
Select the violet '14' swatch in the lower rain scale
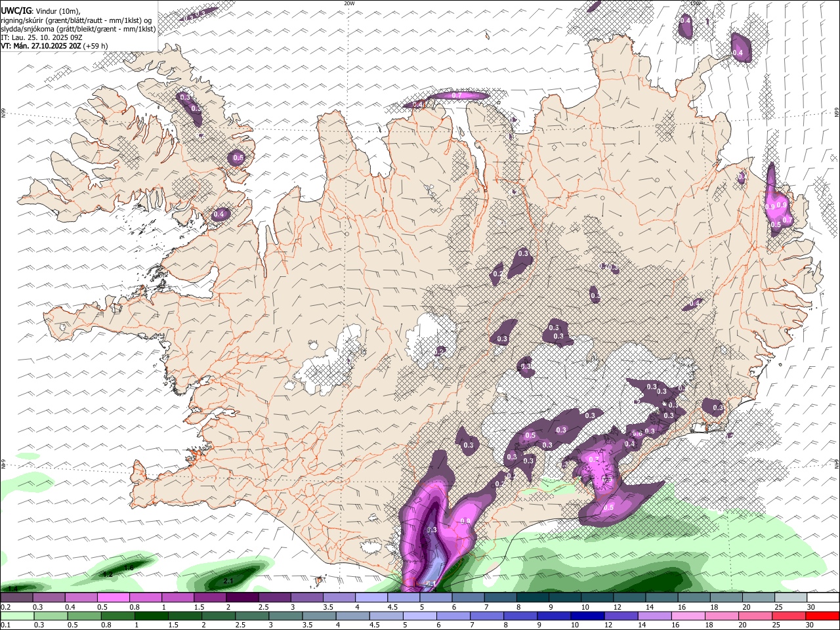tap(654, 616)
